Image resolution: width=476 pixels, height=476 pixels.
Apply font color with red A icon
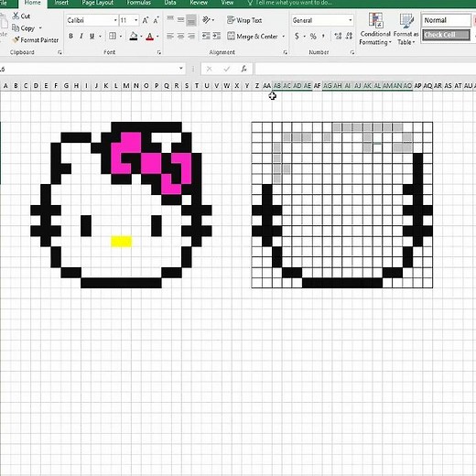tap(149, 37)
